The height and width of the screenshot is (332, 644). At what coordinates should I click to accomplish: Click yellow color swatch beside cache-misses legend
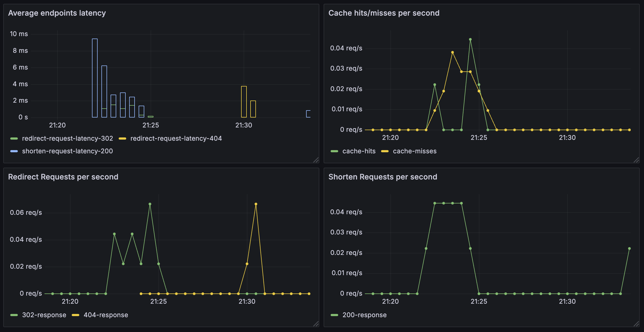click(385, 151)
